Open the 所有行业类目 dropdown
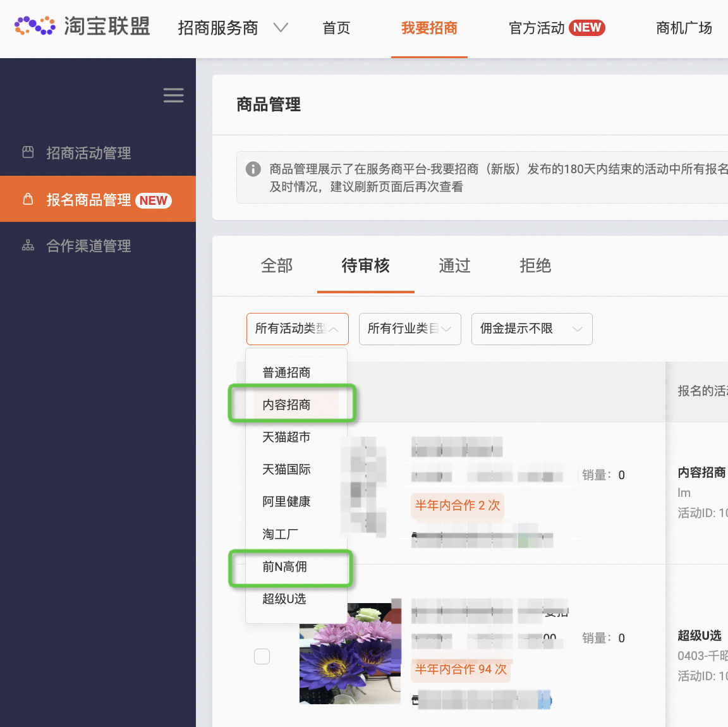This screenshot has width=728, height=727. point(409,329)
